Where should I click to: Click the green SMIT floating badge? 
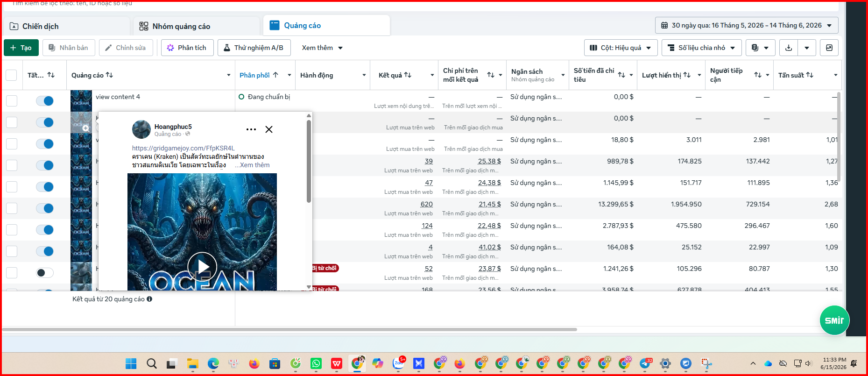click(x=834, y=320)
